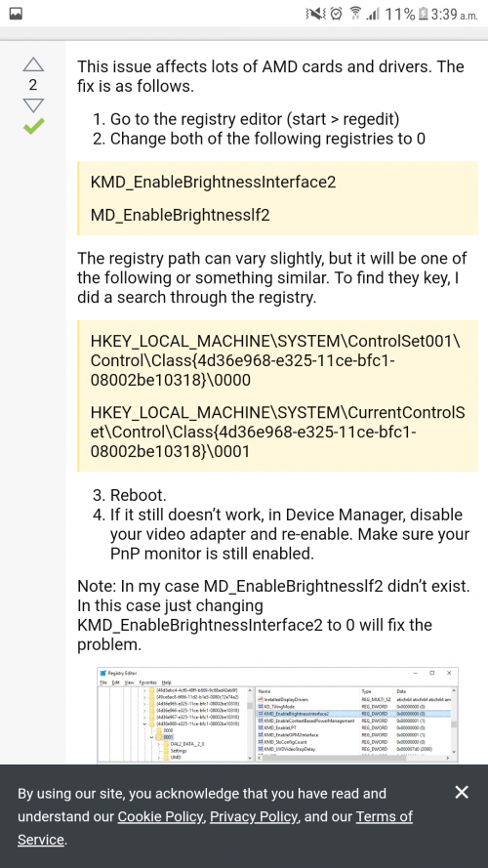
Task: Open the Privacy Policy link
Action: (254, 816)
